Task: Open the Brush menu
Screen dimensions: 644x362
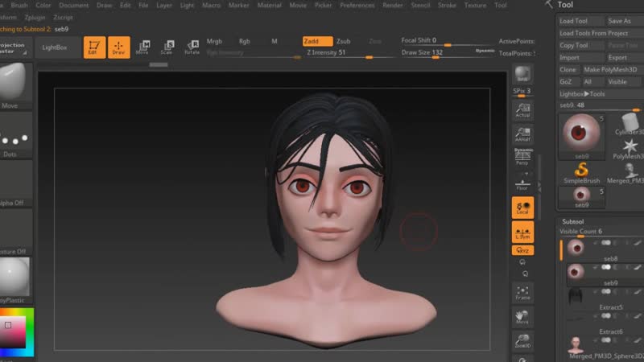Action: click(x=19, y=6)
